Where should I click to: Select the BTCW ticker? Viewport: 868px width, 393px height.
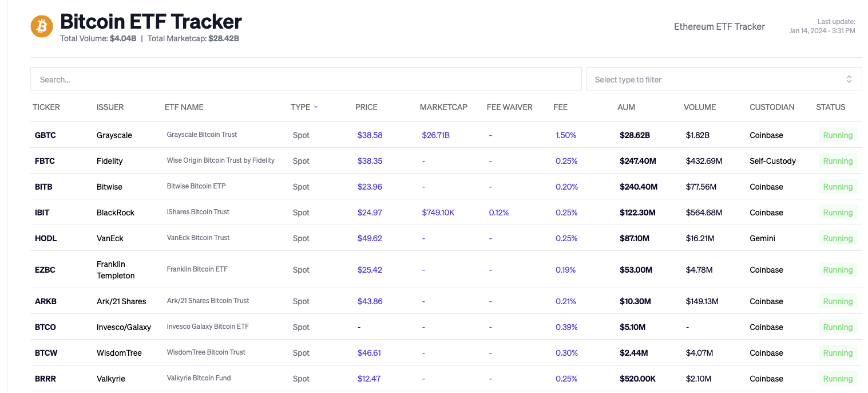pos(46,353)
